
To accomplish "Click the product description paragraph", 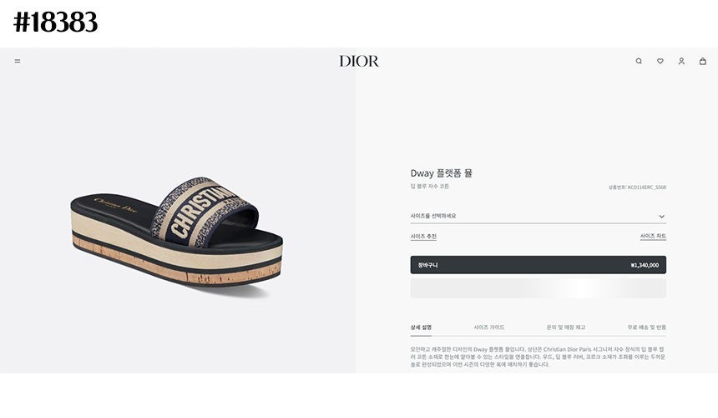I will pos(538,357).
